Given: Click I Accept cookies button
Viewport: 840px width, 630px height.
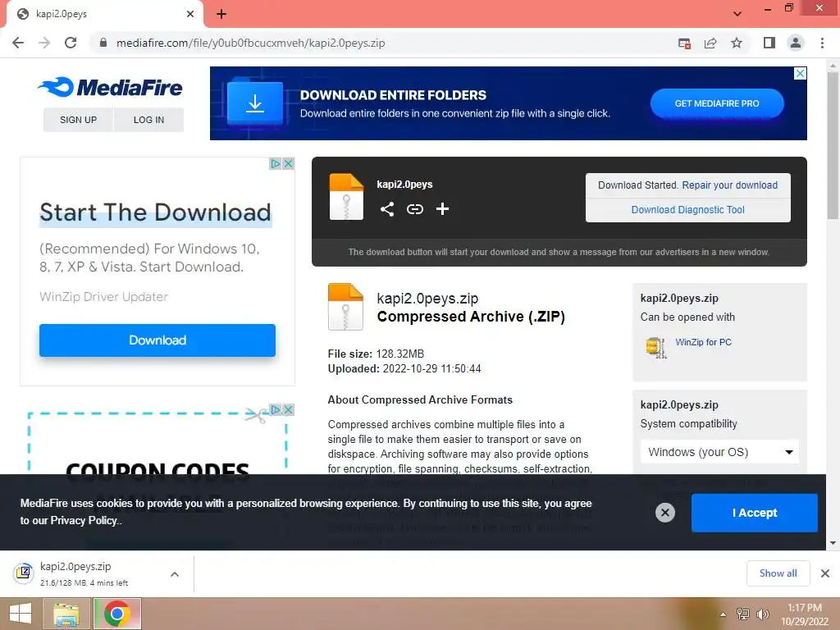Looking at the screenshot, I should pos(755,513).
